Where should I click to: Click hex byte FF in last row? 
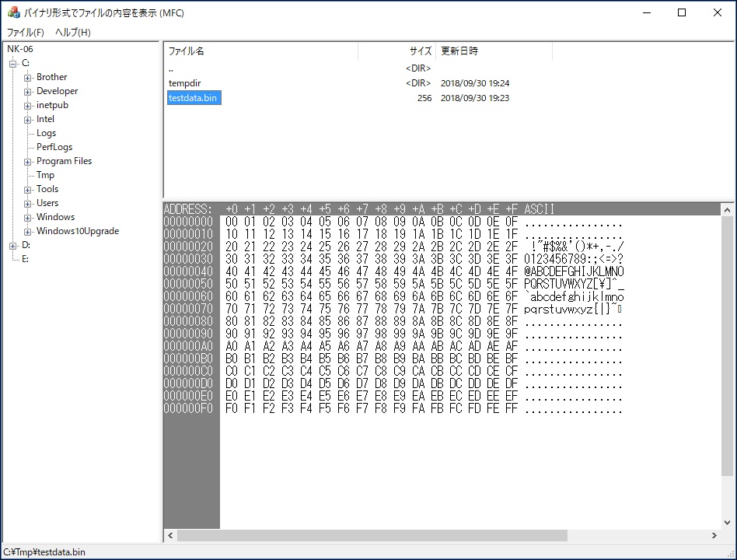(512, 408)
